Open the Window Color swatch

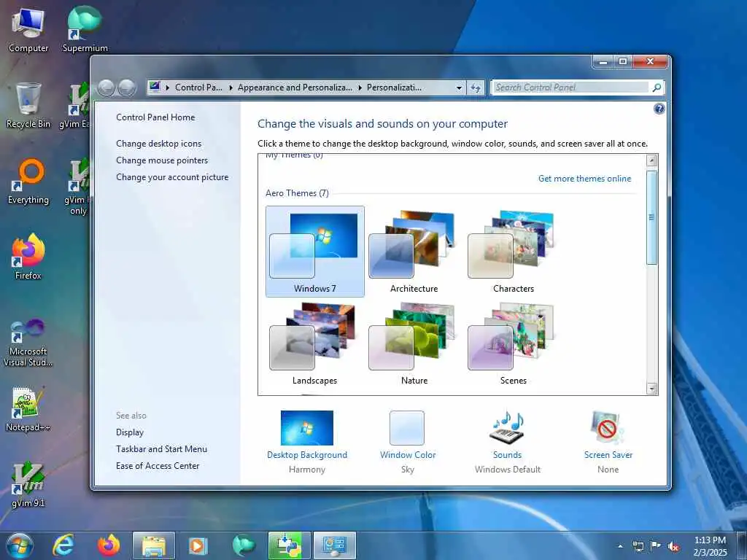pyautogui.click(x=407, y=441)
